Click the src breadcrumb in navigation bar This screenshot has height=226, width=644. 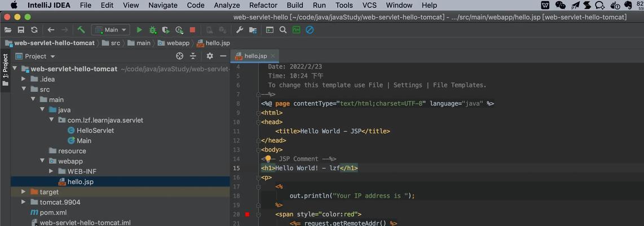(x=111, y=43)
